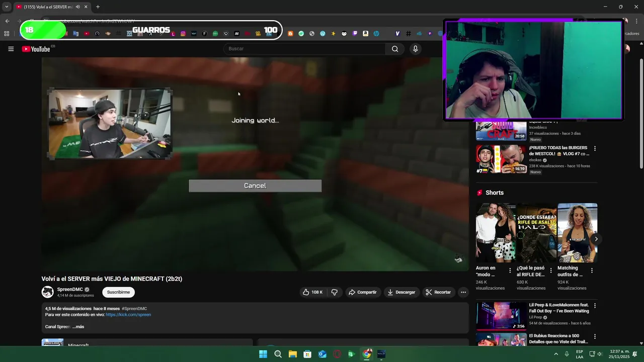Click #SpreenDMC hashtag link
644x362 pixels.
click(134, 309)
